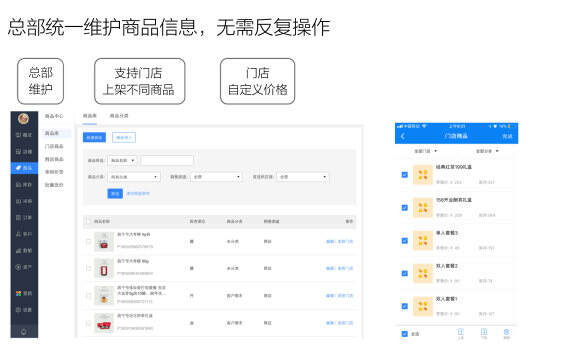The width and height of the screenshot is (570, 360).
Task: Tap the 上架 icon in the phone bottom bar
Action: pos(461,333)
